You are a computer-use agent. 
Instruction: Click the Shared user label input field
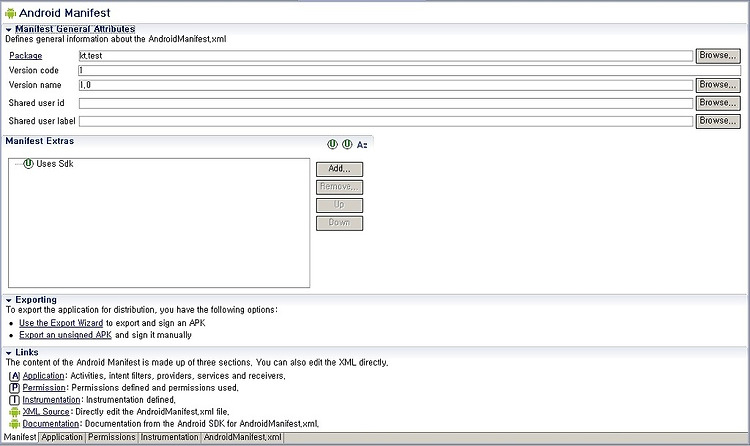point(386,122)
